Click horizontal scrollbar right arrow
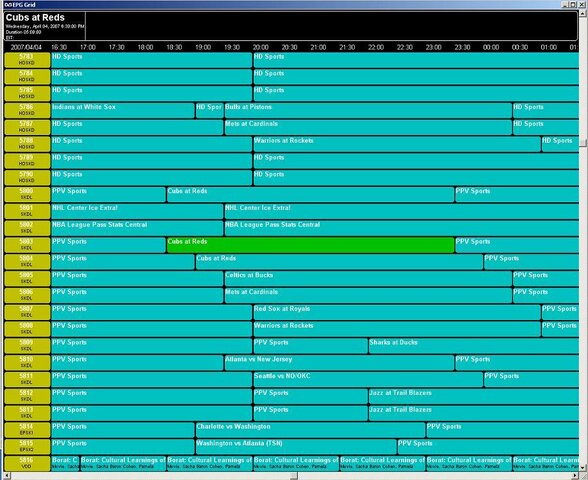This screenshot has height=480, width=588. (575, 476)
